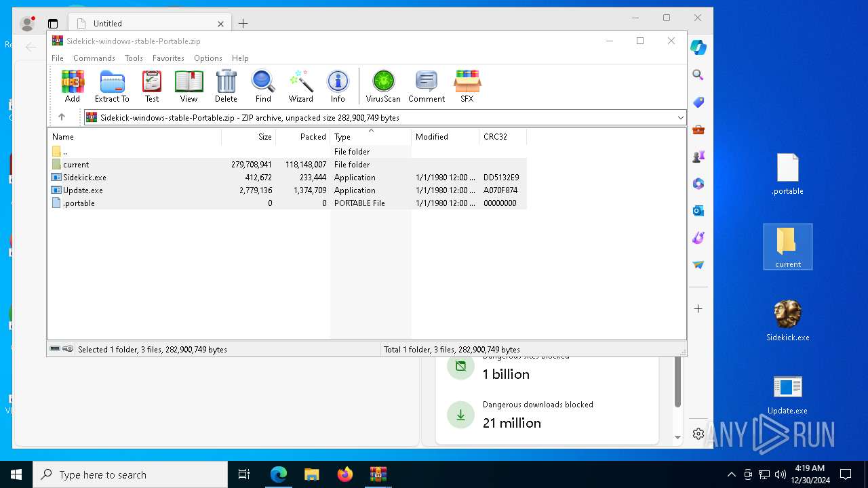Open Copilot in Edge sidebar
The width and height of the screenshot is (868, 488).
[x=698, y=47]
